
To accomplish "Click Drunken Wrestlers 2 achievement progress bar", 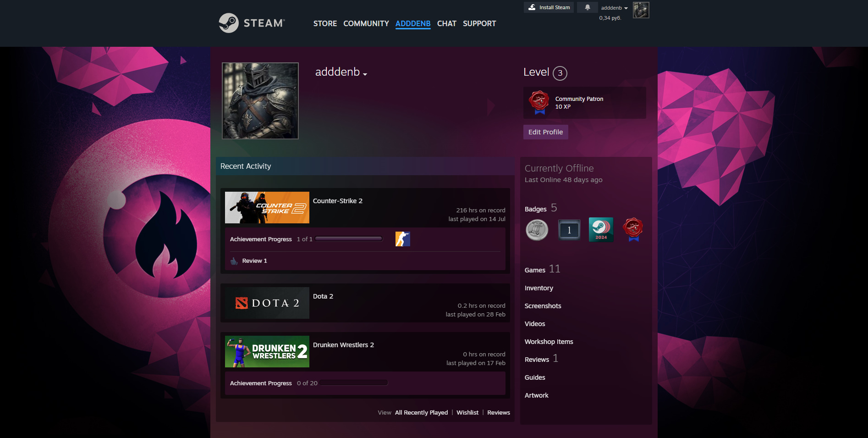I will click(354, 383).
